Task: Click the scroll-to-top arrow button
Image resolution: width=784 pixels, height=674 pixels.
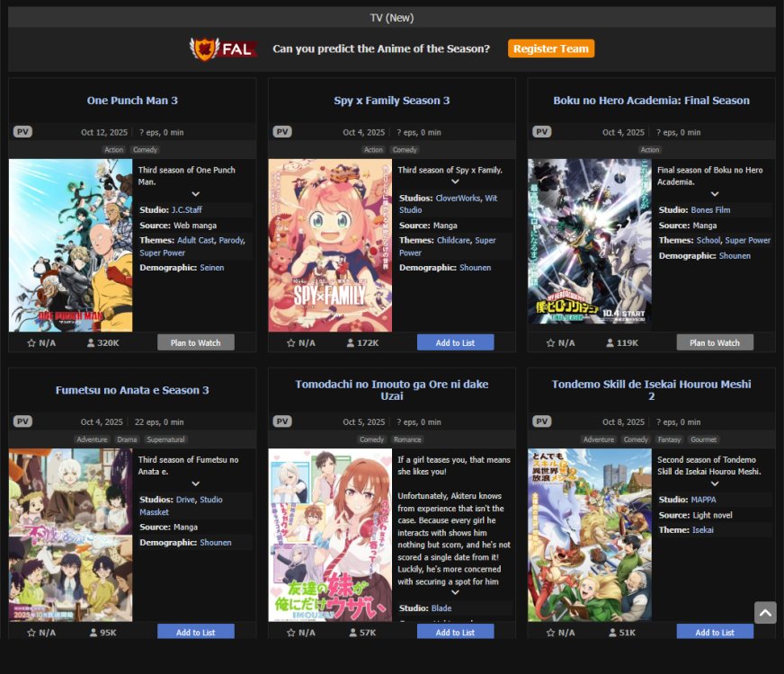Action: pyautogui.click(x=765, y=613)
